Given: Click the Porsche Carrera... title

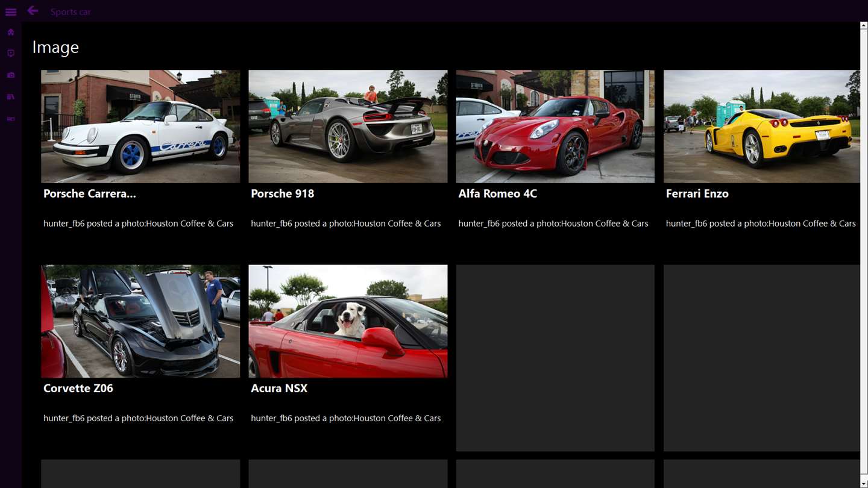Looking at the screenshot, I should 89,193.
